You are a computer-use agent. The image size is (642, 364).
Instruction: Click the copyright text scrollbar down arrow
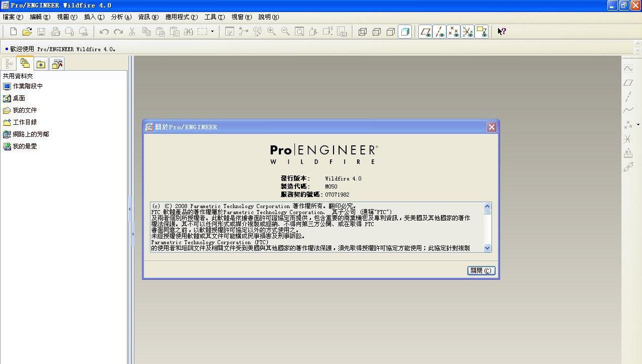[488, 248]
